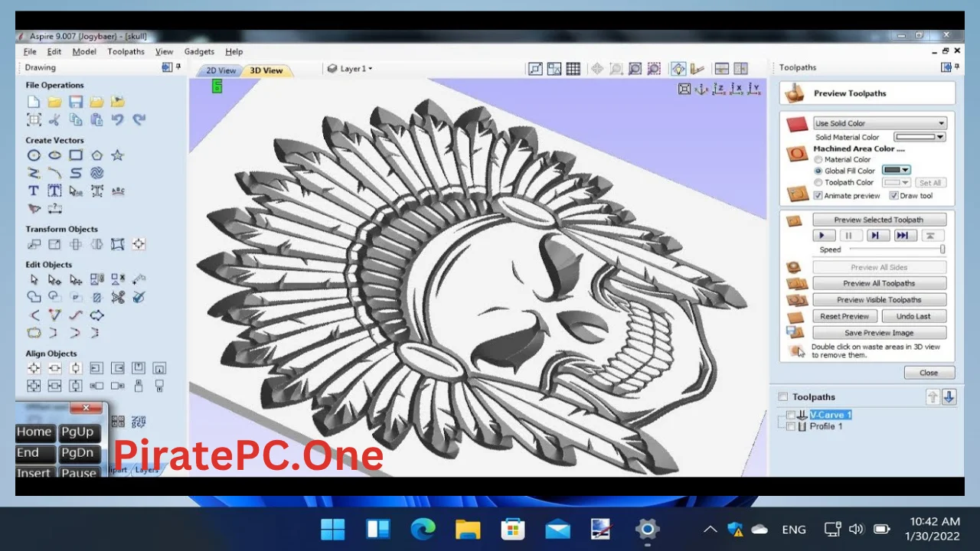Open the File menu
The height and width of the screenshot is (551, 980).
30,51
